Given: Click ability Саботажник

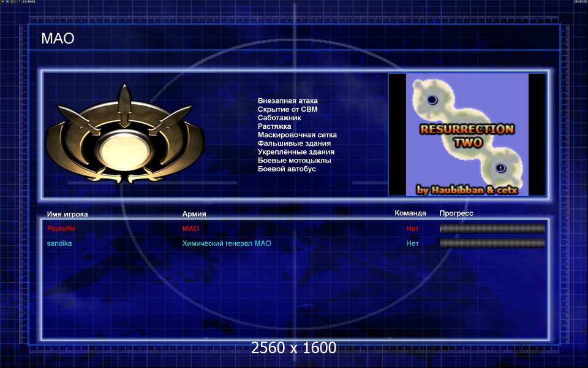Looking at the screenshot, I should pyautogui.click(x=279, y=118).
